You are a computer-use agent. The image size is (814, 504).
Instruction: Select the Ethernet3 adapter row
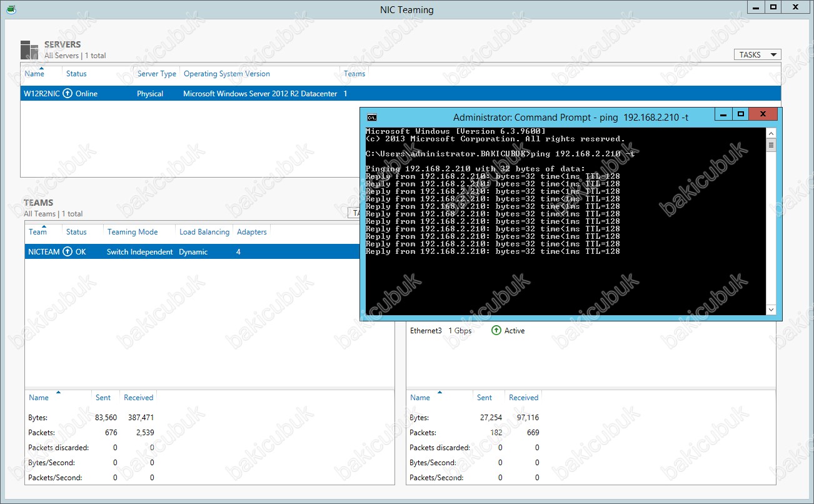pos(591,331)
